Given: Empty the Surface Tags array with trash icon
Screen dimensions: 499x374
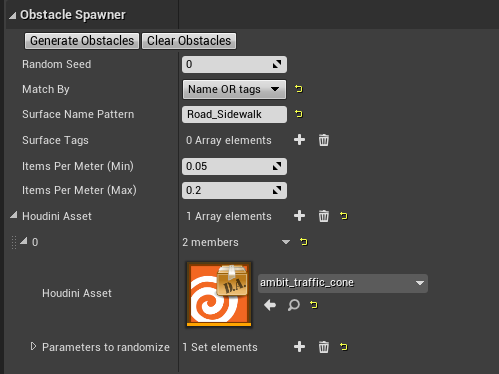Looking at the screenshot, I should click(x=324, y=140).
